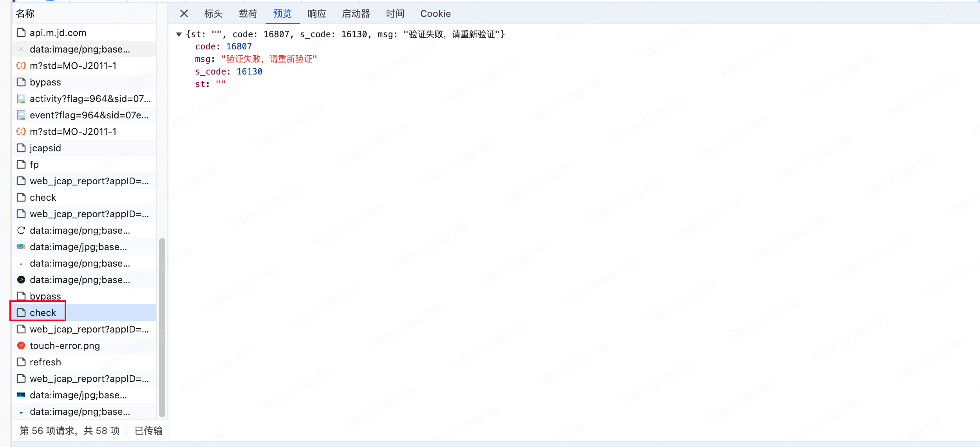The height and width of the screenshot is (447, 980).
Task: Click the request list vertical scrollbar
Action: click(x=162, y=328)
